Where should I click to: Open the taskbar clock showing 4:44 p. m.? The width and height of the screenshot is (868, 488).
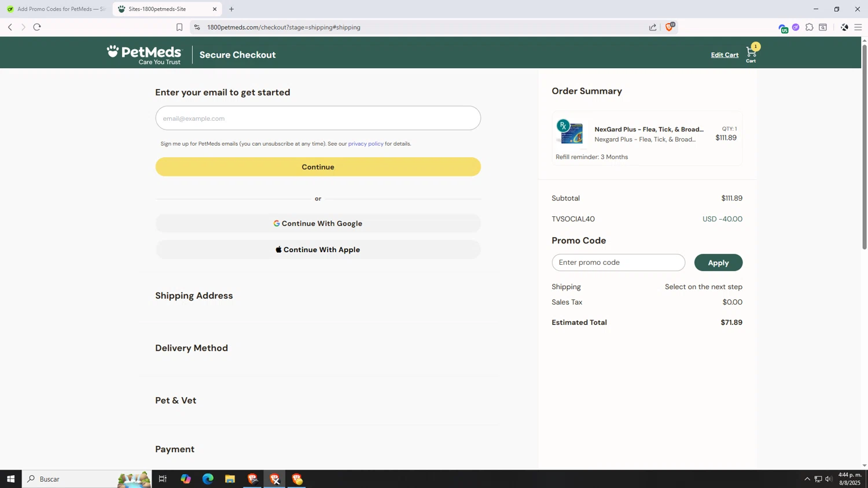pos(849,479)
